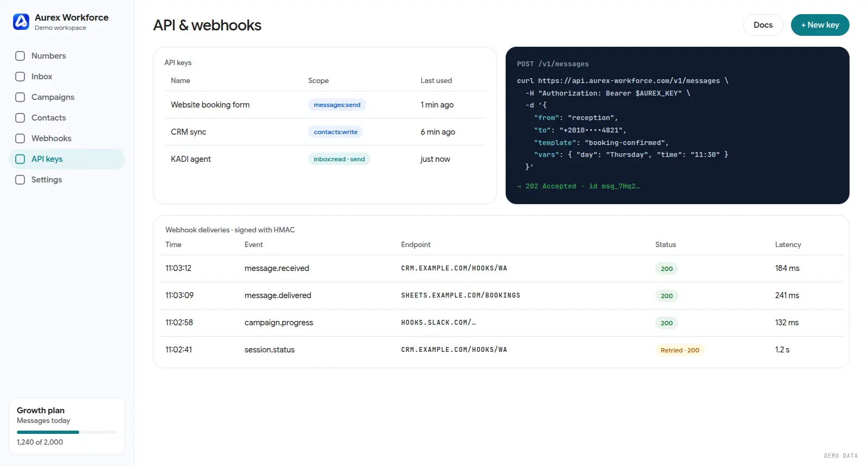Click the Numbers sidebar icon

click(x=20, y=56)
